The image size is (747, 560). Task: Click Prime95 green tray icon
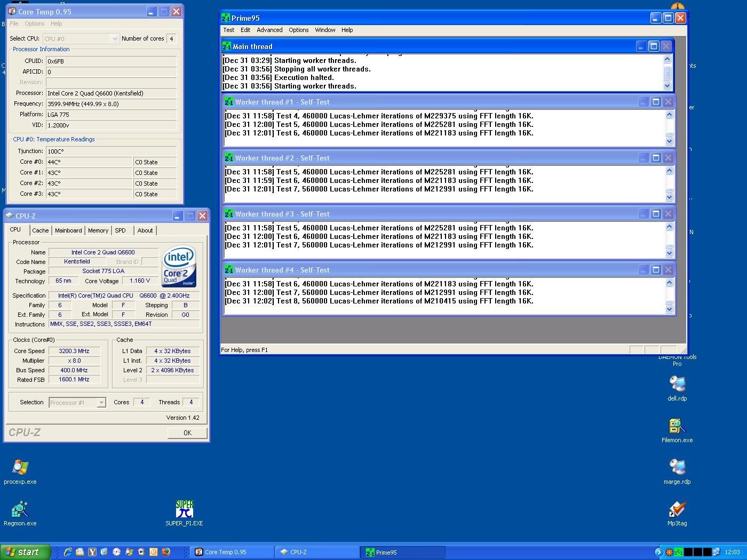tap(679, 552)
